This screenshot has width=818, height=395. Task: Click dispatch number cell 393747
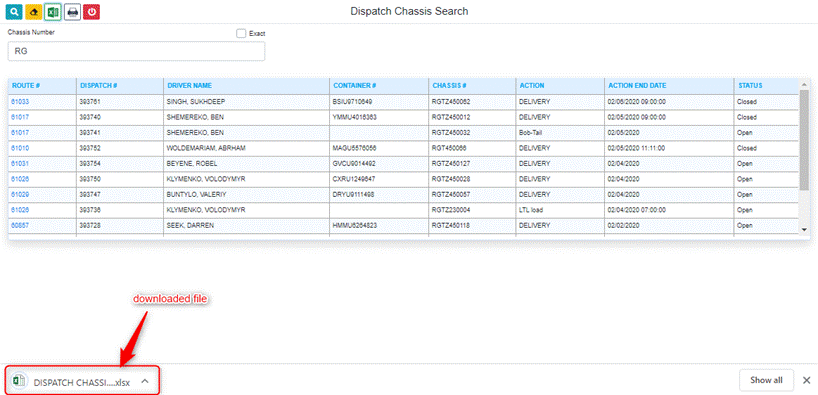tap(120, 195)
